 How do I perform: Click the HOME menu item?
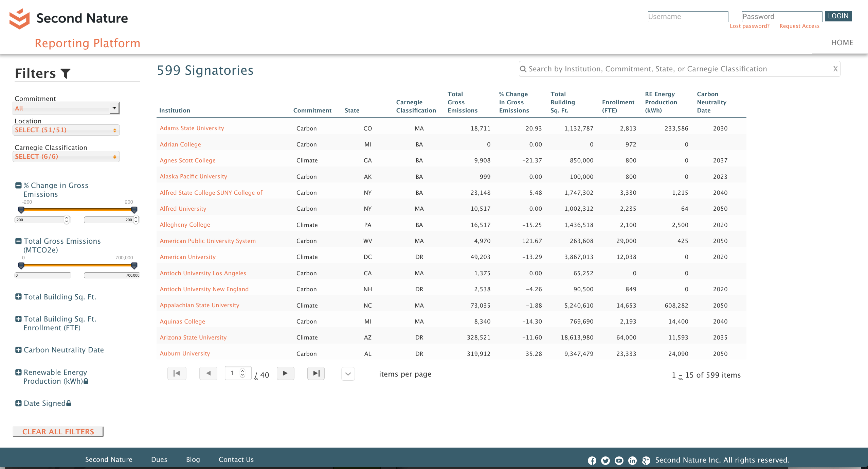pyautogui.click(x=842, y=42)
